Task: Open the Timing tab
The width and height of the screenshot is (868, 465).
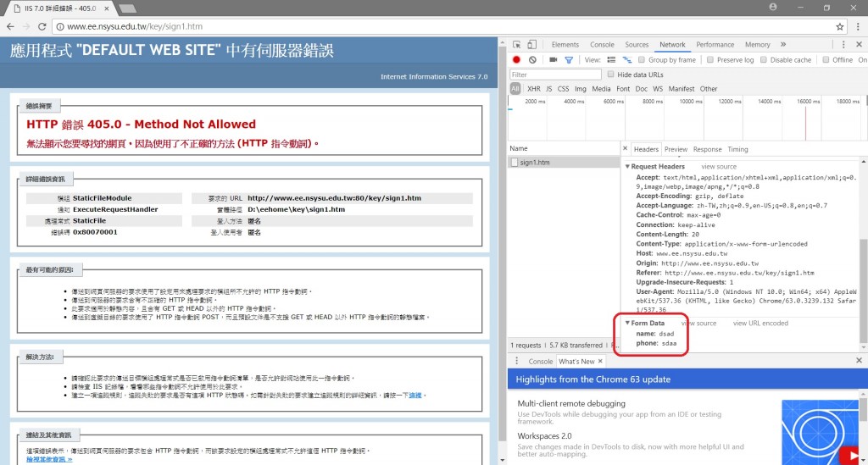Action: (737, 149)
